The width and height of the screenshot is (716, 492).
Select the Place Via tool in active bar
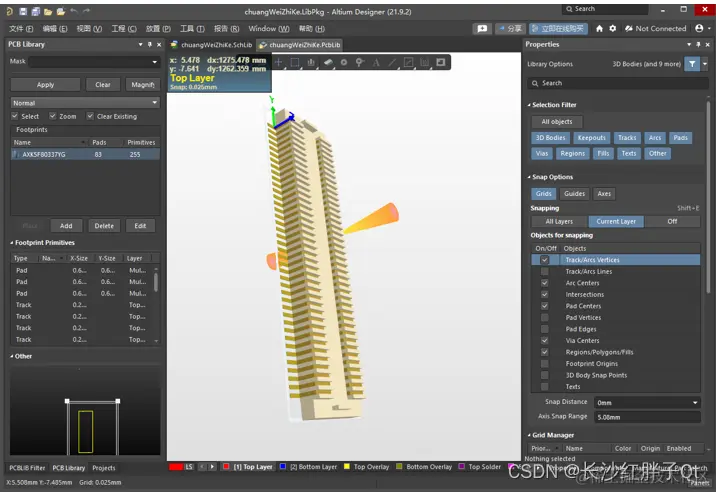click(x=360, y=62)
